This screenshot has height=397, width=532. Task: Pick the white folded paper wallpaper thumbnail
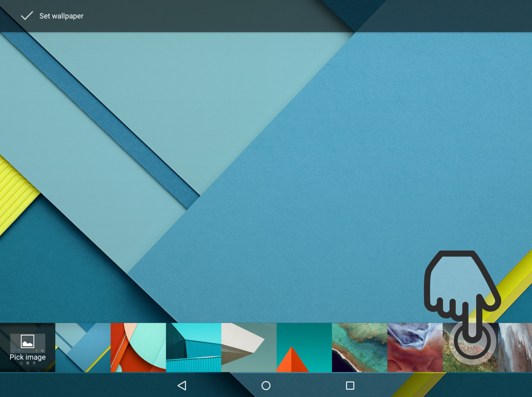coord(249,347)
